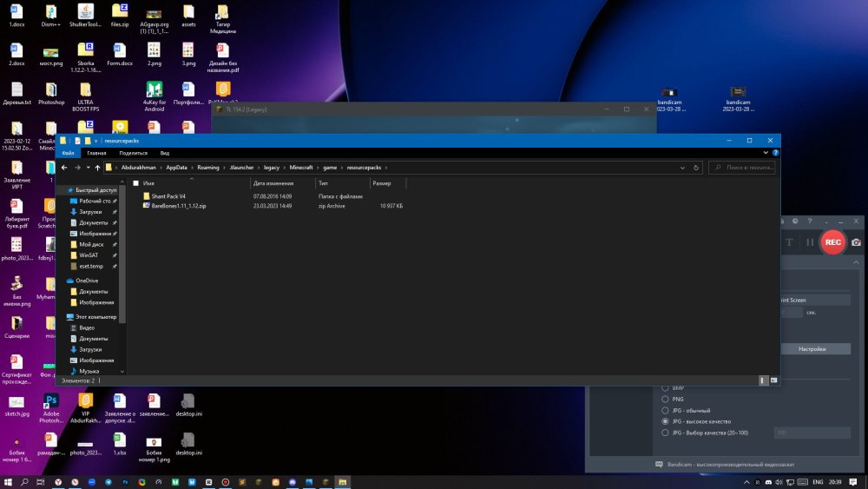Start recording with the red REC button
The image size is (868, 489).
pos(832,242)
